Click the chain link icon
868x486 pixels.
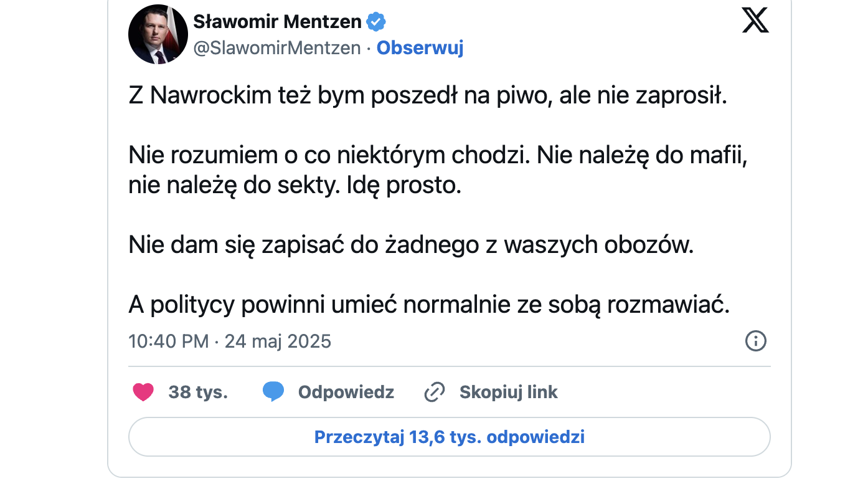(433, 392)
